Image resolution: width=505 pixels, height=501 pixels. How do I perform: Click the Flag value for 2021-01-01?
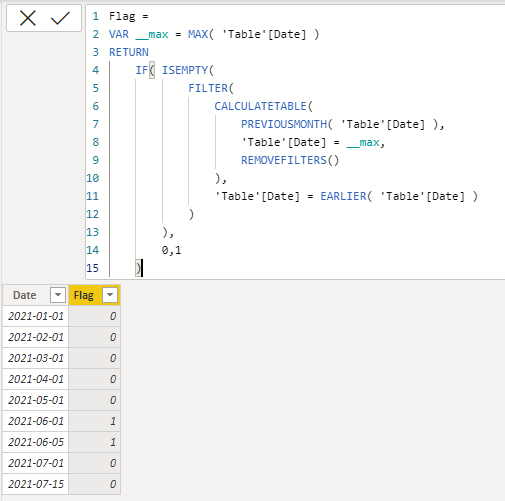pos(94,316)
